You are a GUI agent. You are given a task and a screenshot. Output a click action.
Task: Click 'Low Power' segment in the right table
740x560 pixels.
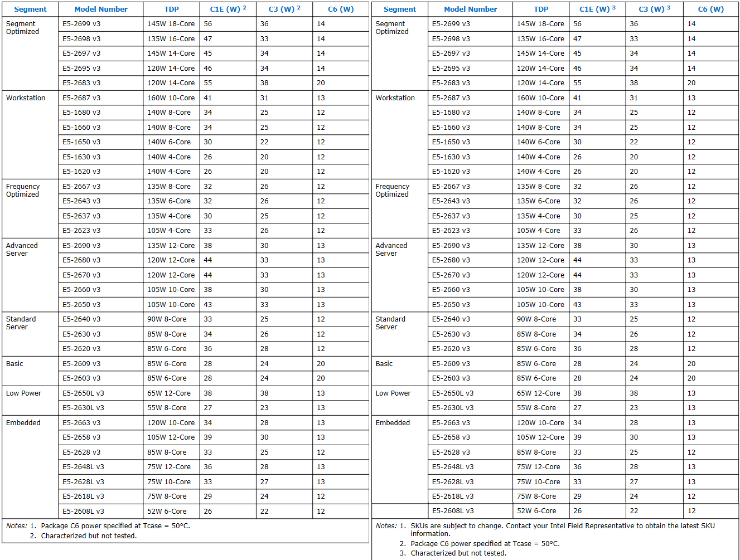click(393, 393)
